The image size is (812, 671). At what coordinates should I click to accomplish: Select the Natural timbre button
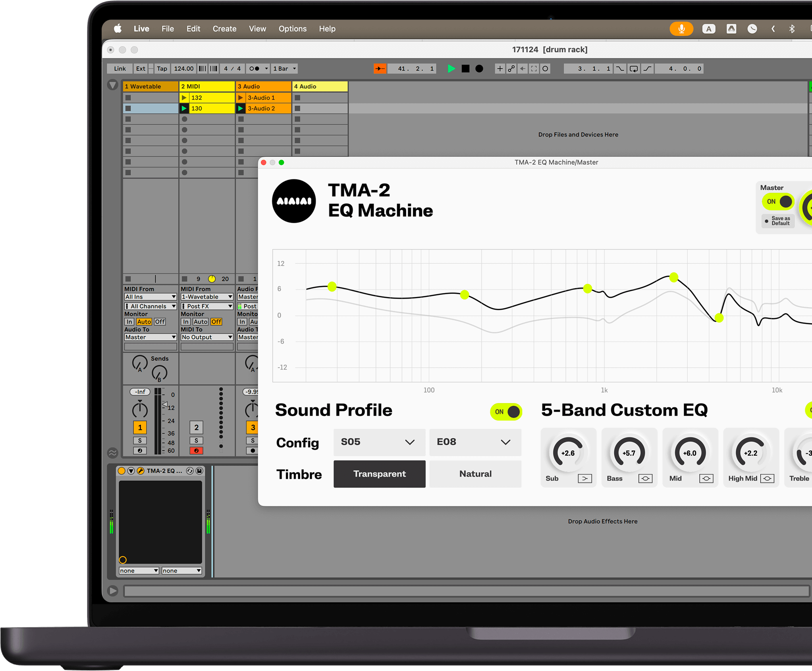(x=475, y=474)
